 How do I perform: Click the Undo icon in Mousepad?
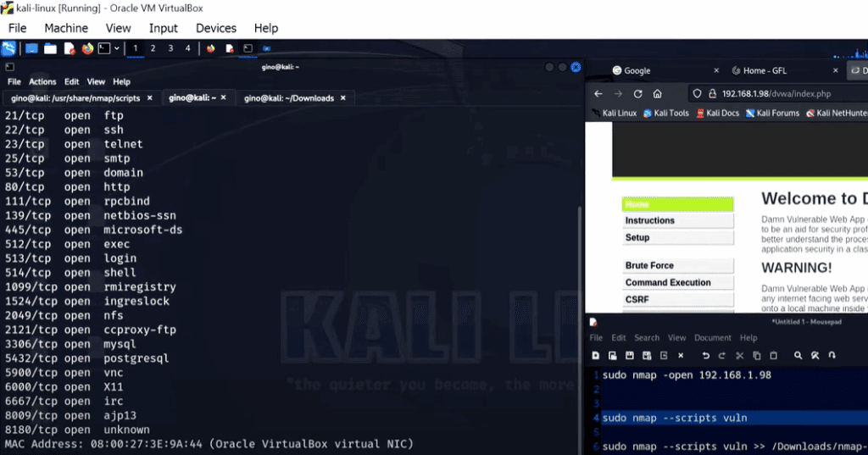pyautogui.click(x=705, y=355)
